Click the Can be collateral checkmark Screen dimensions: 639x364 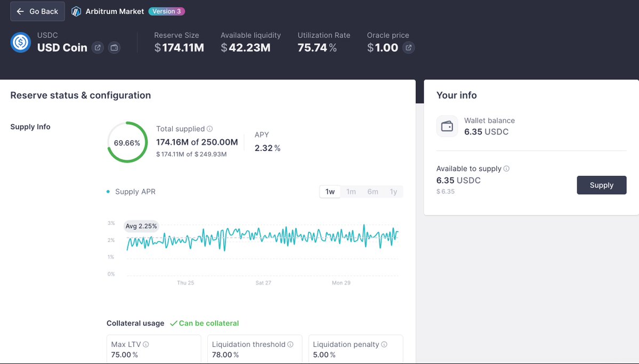pyautogui.click(x=174, y=323)
